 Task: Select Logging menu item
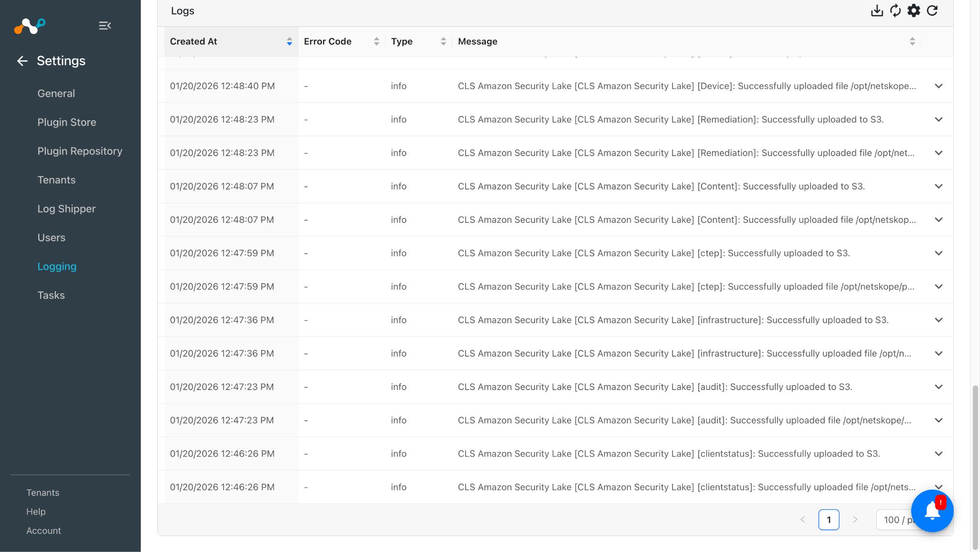tap(57, 266)
